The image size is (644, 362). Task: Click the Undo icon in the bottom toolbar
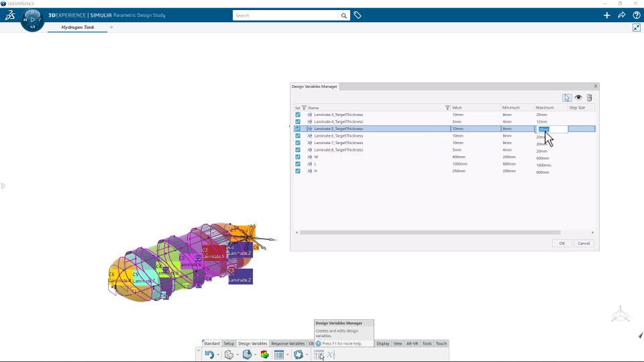[209, 355]
